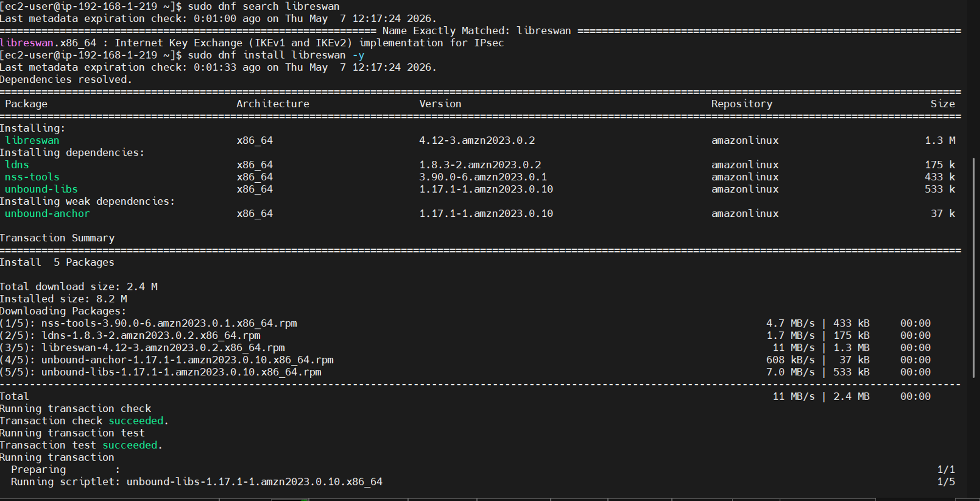The height and width of the screenshot is (501, 980).
Task: Click the '(2/5): ldns' rpm download line
Action: coord(130,335)
